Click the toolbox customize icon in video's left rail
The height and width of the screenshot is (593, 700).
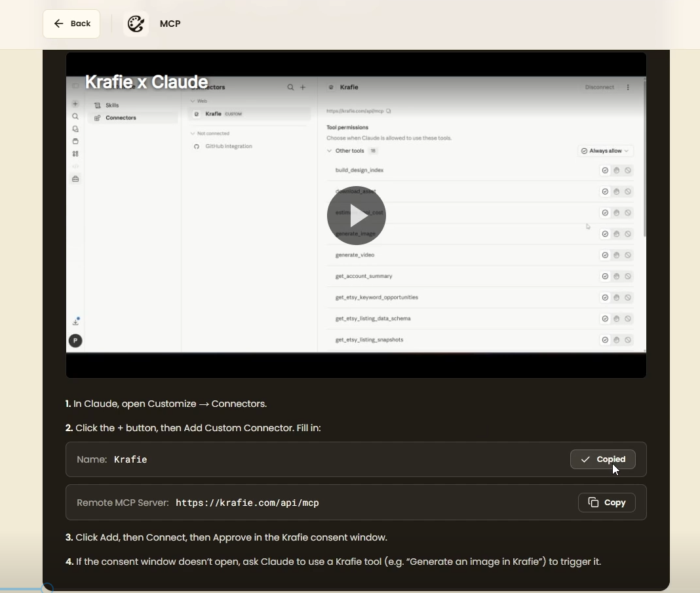tap(75, 179)
